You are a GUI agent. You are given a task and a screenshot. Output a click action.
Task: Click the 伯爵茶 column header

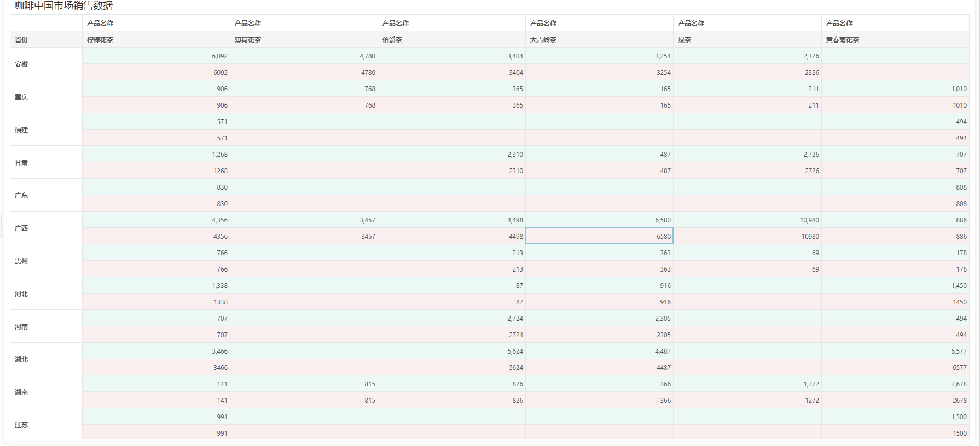(x=451, y=39)
